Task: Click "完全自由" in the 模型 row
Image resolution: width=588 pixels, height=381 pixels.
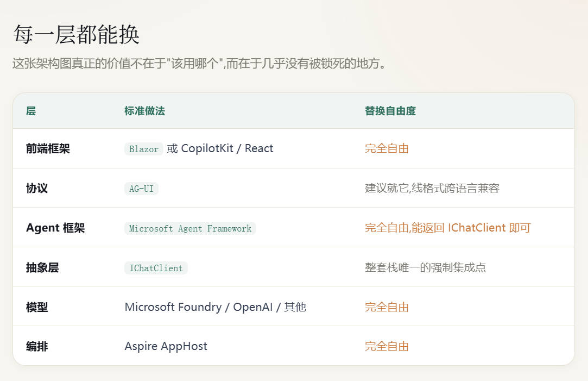Action: tap(387, 307)
